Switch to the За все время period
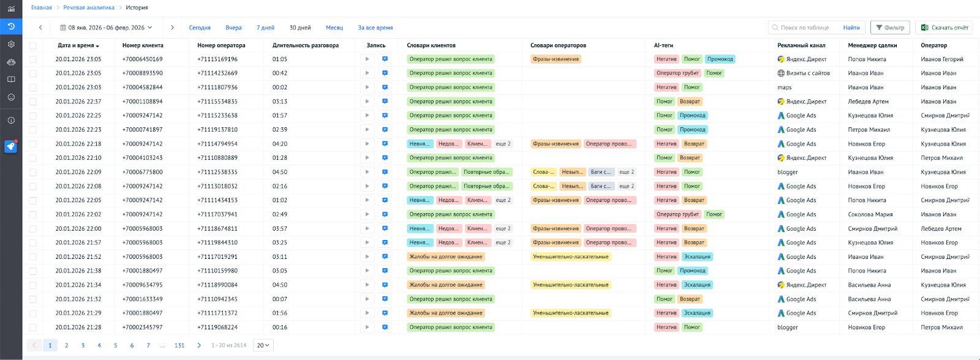 pyautogui.click(x=375, y=28)
